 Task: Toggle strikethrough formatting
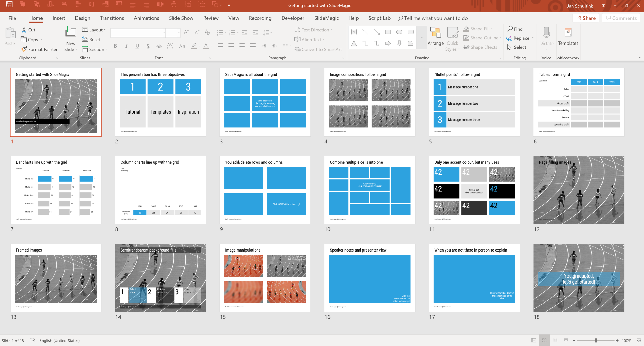click(159, 46)
